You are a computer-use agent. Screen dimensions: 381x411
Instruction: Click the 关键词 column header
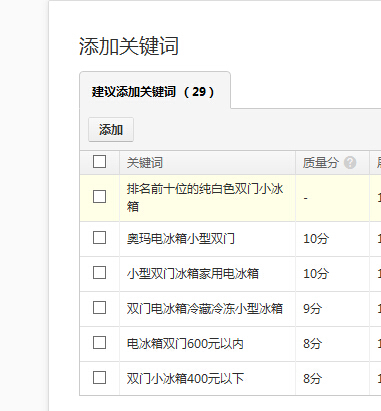click(x=145, y=163)
